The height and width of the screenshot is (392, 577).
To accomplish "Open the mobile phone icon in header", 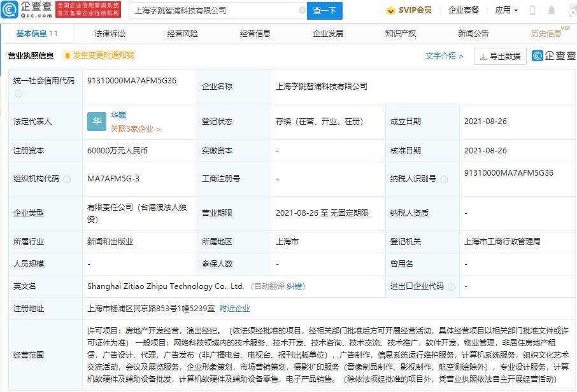I will [532, 10].
